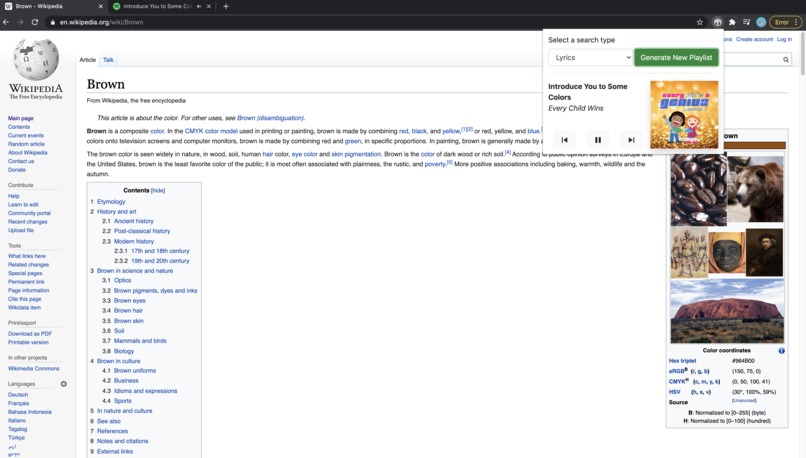Select the Article tab

87,60
